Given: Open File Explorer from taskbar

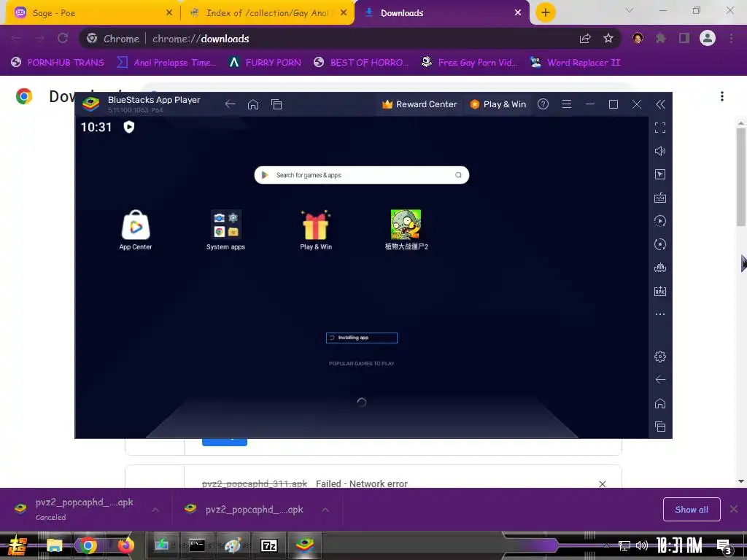Looking at the screenshot, I should click(54, 545).
